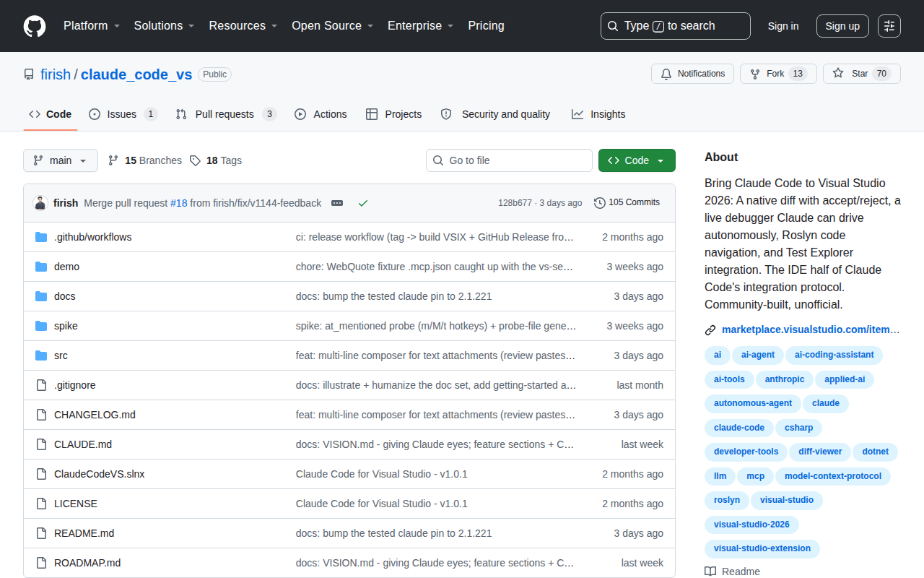Click the fork icon in Fork button
The width and height of the screenshot is (924, 578).
click(755, 74)
